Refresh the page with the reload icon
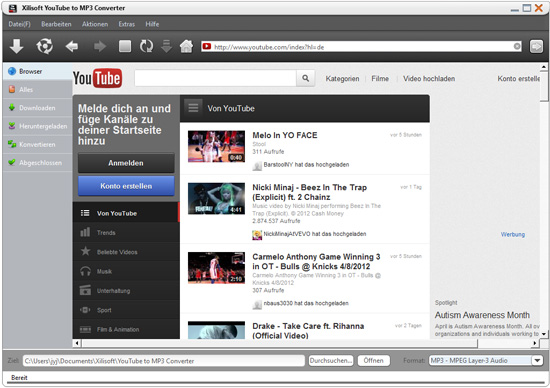Viewport: 550px width, 388px height. click(146, 46)
